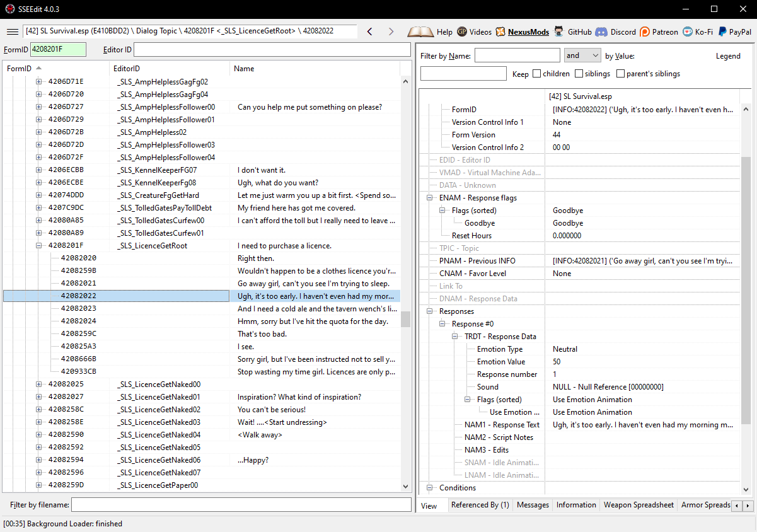Viewport: 757px width, 532px height.
Task: Collapse ENAM - Response flags node
Action: pyautogui.click(x=430, y=198)
